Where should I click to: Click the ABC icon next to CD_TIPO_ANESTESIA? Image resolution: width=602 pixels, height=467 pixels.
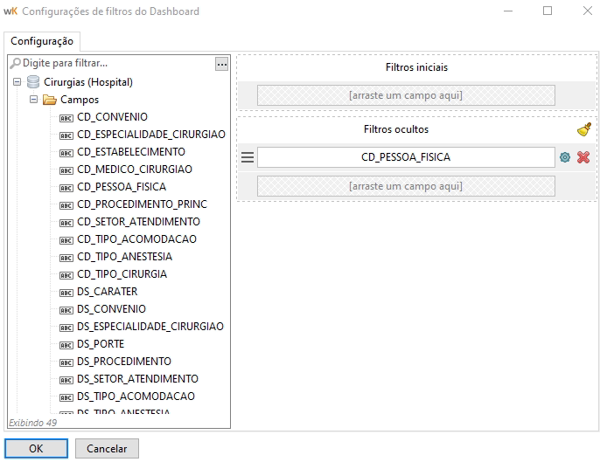[66, 258]
